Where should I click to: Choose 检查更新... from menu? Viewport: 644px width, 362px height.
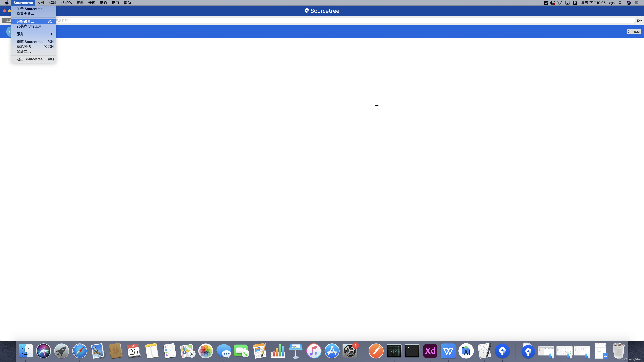point(25,14)
